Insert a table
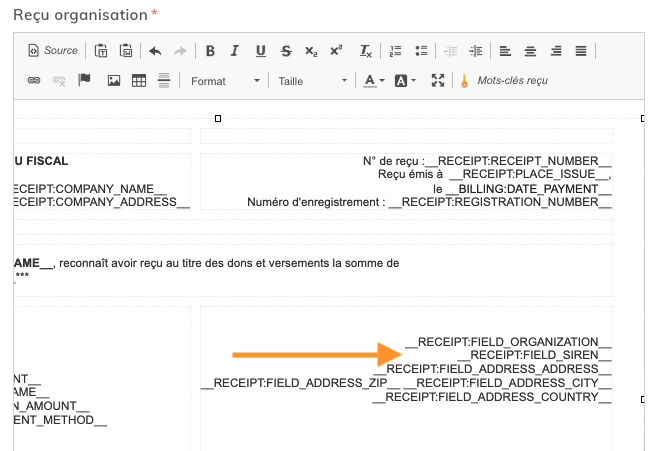The width and height of the screenshot is (657, 451). (x=139, y=81)
